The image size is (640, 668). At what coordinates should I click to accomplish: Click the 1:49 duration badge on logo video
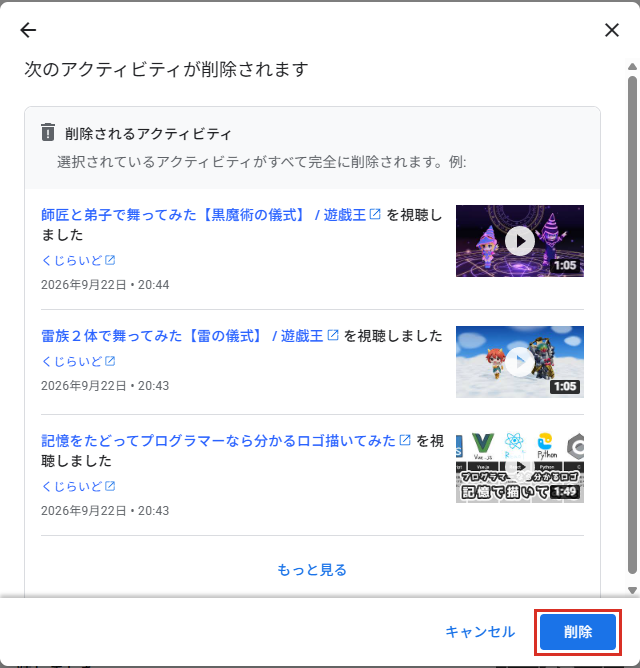[565, 492]
